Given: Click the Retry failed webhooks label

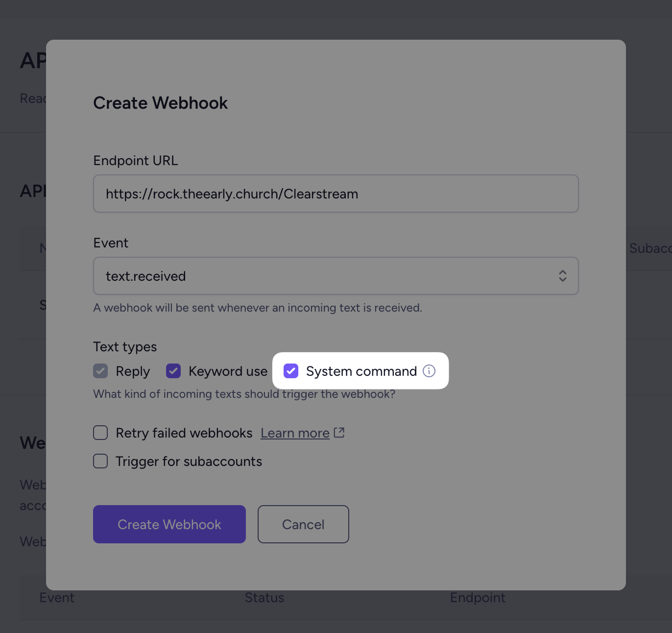Looking at the screenshot, I should click(x=184, y=433).
